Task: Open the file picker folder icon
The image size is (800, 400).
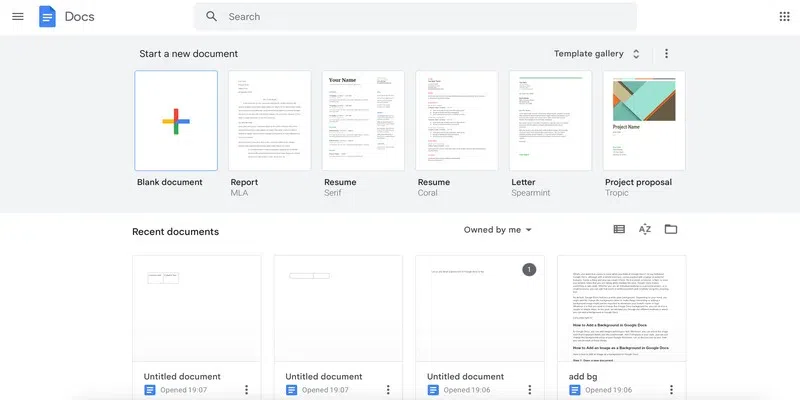Action: click(x=671, y=229)
